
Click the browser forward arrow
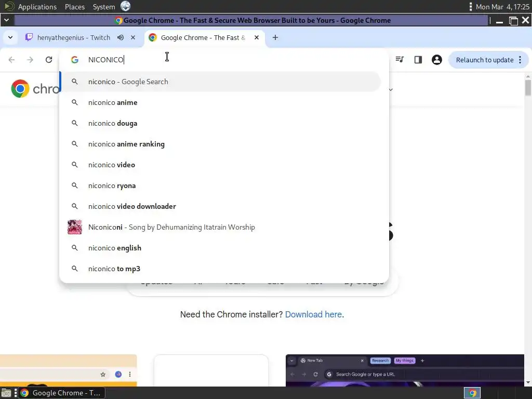coord(30,60)
